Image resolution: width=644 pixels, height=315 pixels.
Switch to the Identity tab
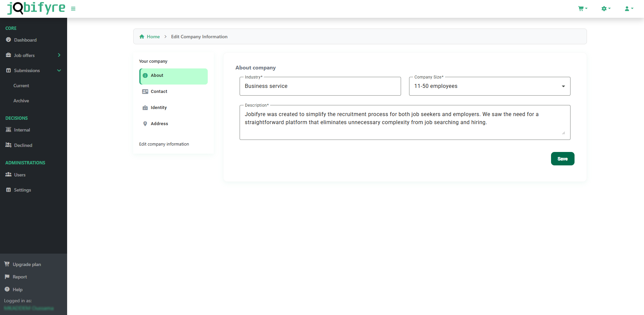point(158,108)
